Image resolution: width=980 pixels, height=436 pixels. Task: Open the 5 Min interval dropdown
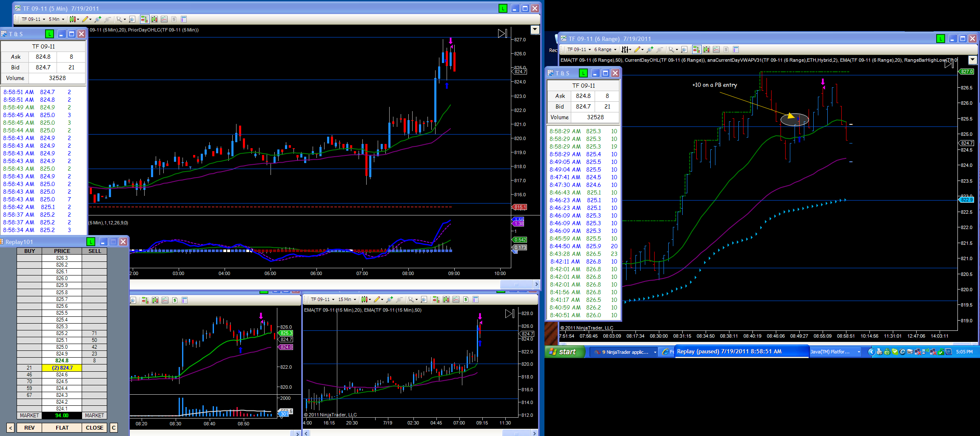click(x=57, y=19)
